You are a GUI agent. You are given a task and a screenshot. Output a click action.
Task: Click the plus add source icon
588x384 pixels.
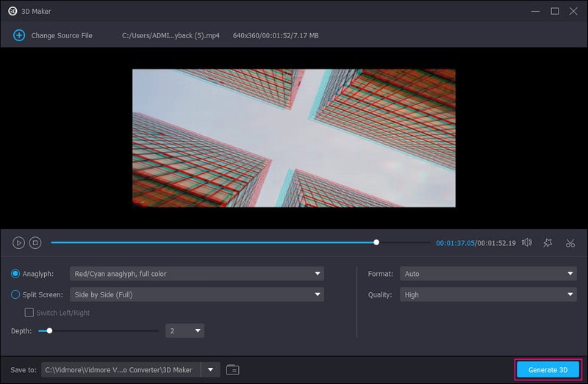pyautogui.click(x=19, y=35)
